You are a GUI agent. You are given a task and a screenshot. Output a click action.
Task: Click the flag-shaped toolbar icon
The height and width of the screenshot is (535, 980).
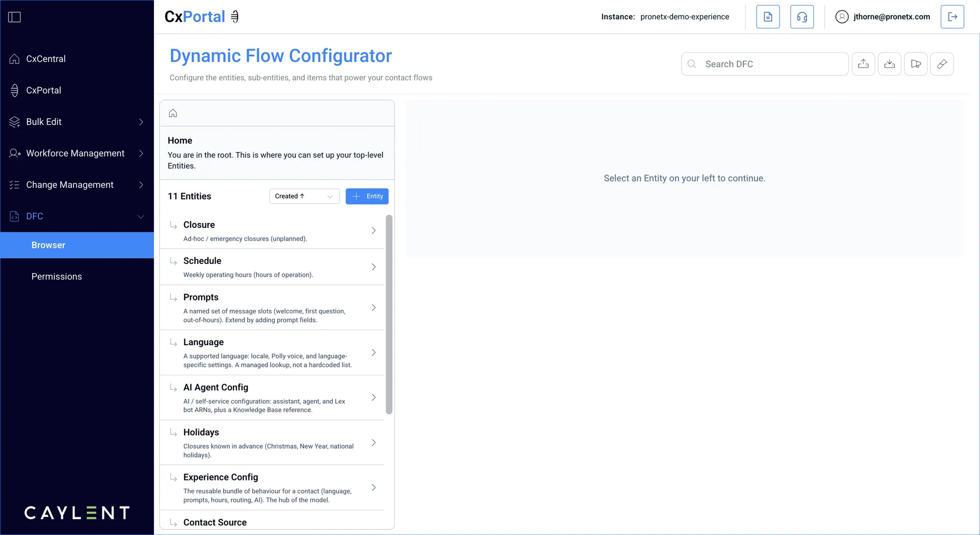click(916, 64)
